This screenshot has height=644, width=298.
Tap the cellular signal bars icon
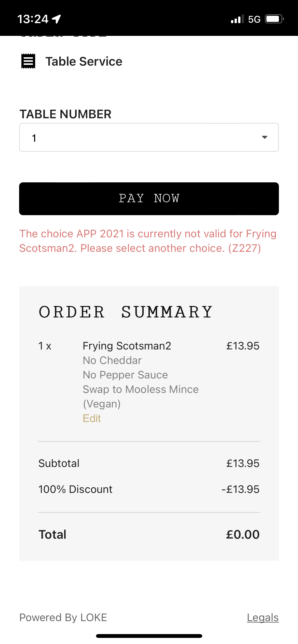(x=237, y=19)
